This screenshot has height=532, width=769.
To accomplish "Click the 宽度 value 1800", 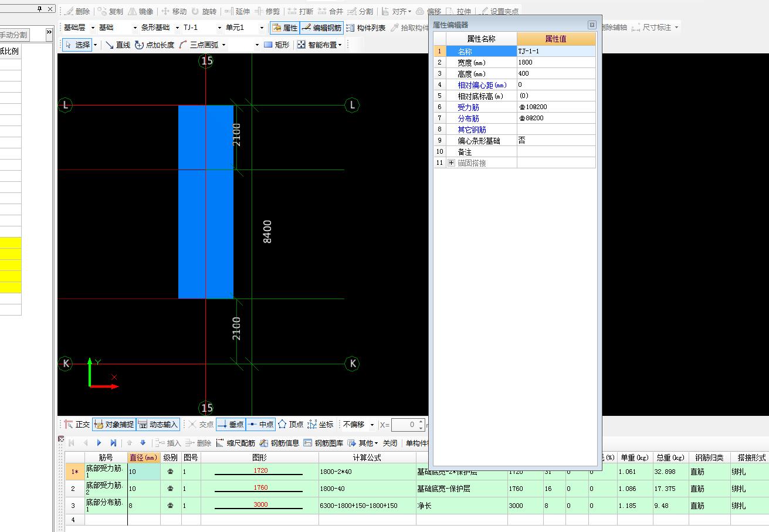I will point(556,62).
